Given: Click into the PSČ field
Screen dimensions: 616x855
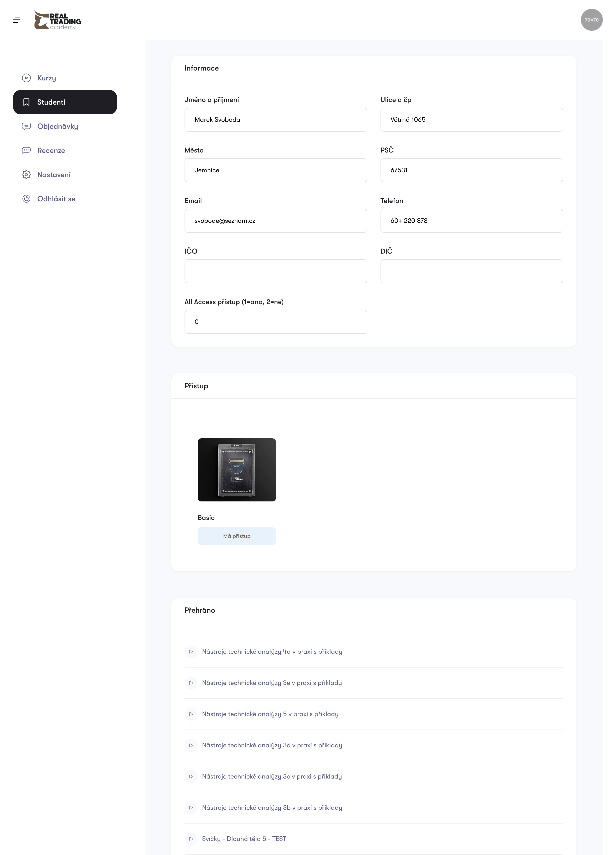Looking at the screenshot, I should point(472,170).
